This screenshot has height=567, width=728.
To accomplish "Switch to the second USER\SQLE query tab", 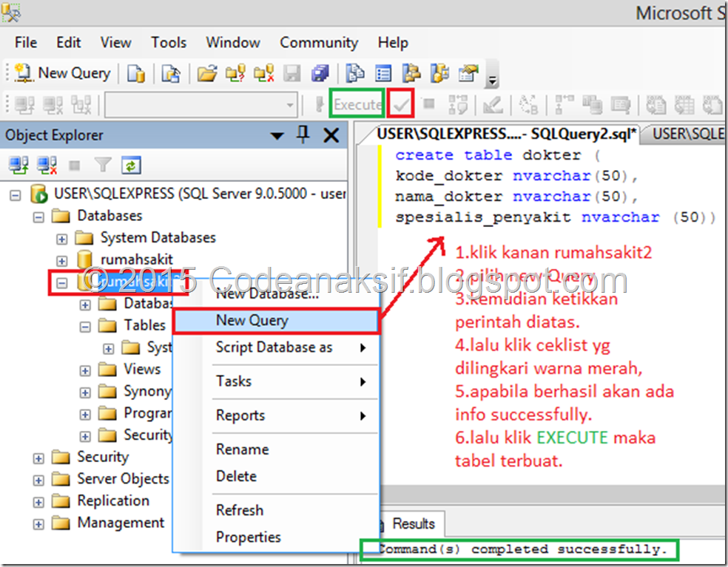I will pos(687,134).
